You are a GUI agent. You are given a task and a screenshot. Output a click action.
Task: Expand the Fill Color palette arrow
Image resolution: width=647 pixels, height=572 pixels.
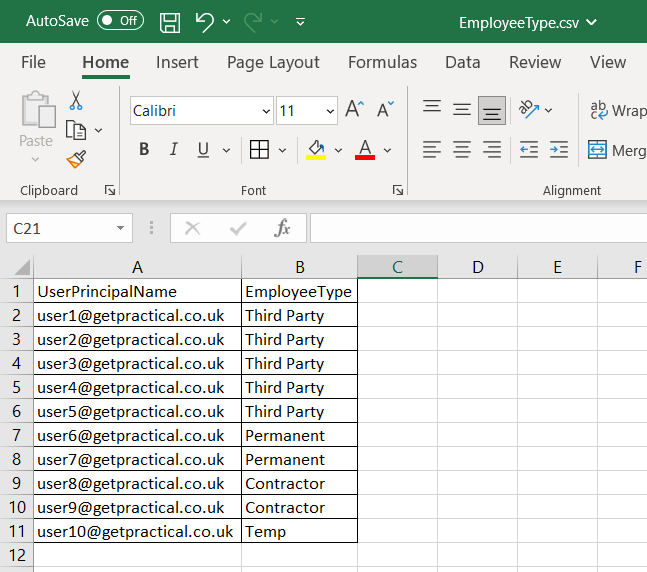pyautogui.click(x=338, y=150)
